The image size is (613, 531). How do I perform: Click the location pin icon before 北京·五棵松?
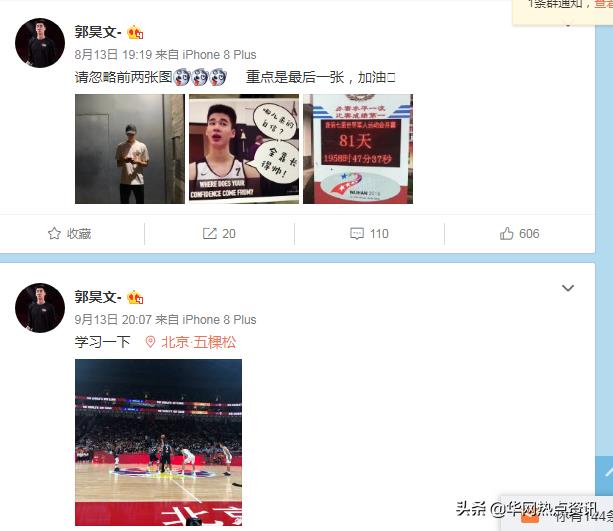150,342
